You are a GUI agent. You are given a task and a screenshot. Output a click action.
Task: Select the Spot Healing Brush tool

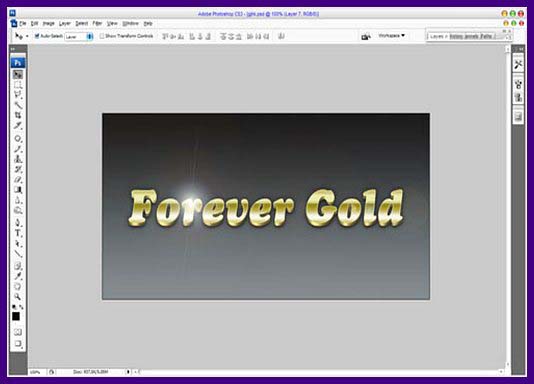pyautogui.click(x=18, y=139)
